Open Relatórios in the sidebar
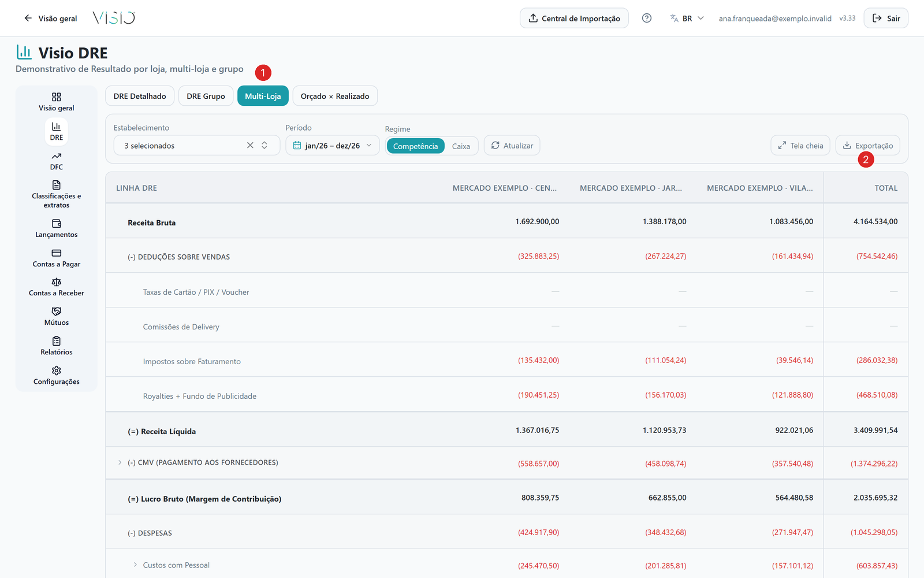This screenshot has height=578, width=924. point(56,346)
